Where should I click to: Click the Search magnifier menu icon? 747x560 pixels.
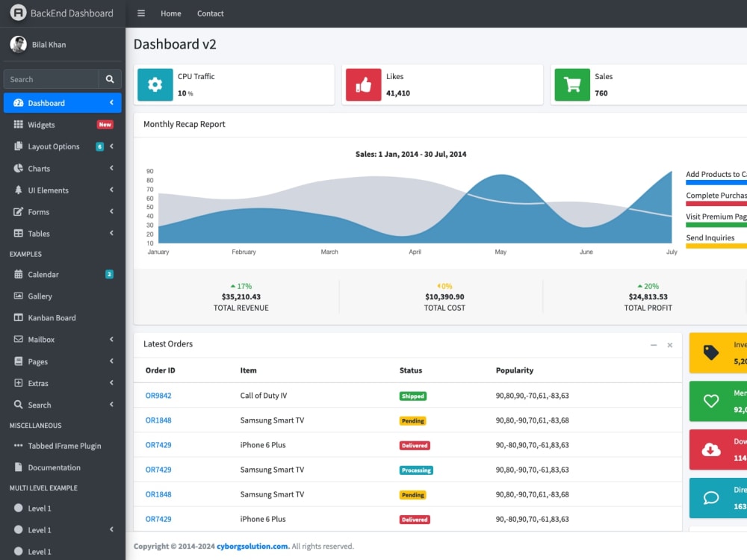[18, 405]
